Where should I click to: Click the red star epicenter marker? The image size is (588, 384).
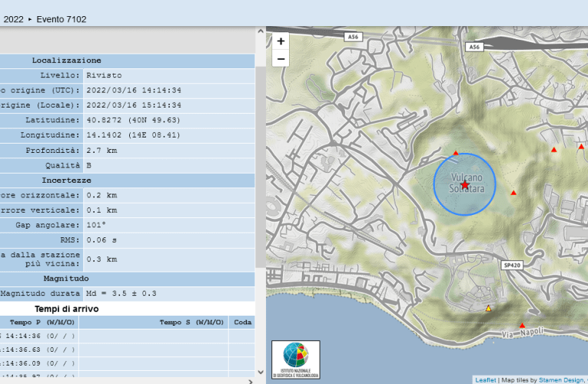(x=465, y=184)
